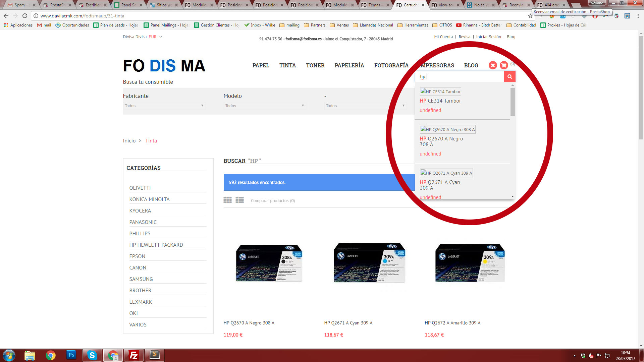The height and width of the screenshot is (362, 644).
Task: Switch to list view of products
Action: point(239,200)
